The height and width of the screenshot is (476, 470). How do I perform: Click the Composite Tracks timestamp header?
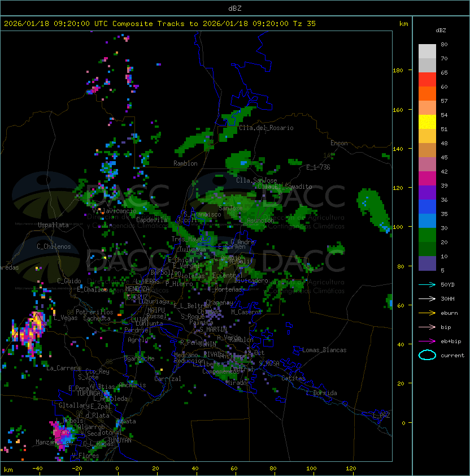tap(160, 24)
